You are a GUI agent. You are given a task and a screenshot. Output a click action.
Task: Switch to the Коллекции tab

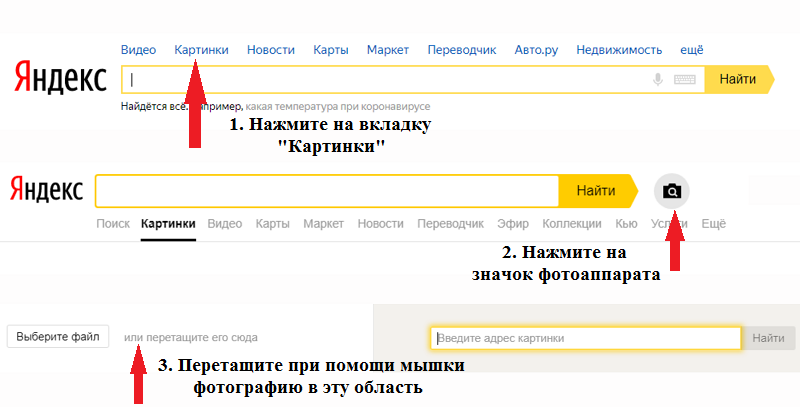point(572,224)
